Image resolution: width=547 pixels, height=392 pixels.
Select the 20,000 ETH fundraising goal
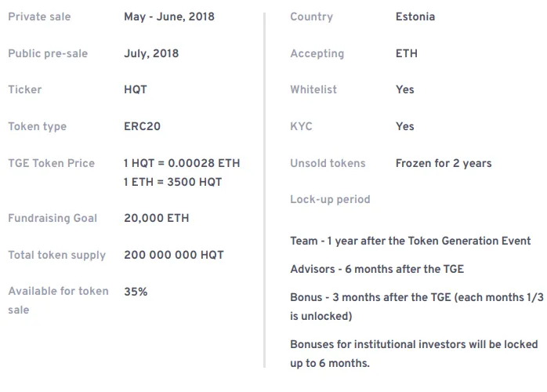click(157, 218)
